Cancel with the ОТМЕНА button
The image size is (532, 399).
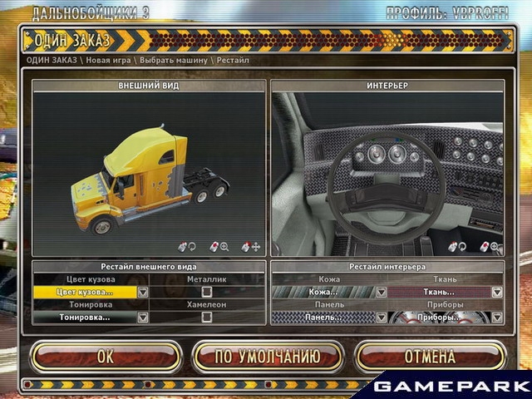(x=430, y=357)
